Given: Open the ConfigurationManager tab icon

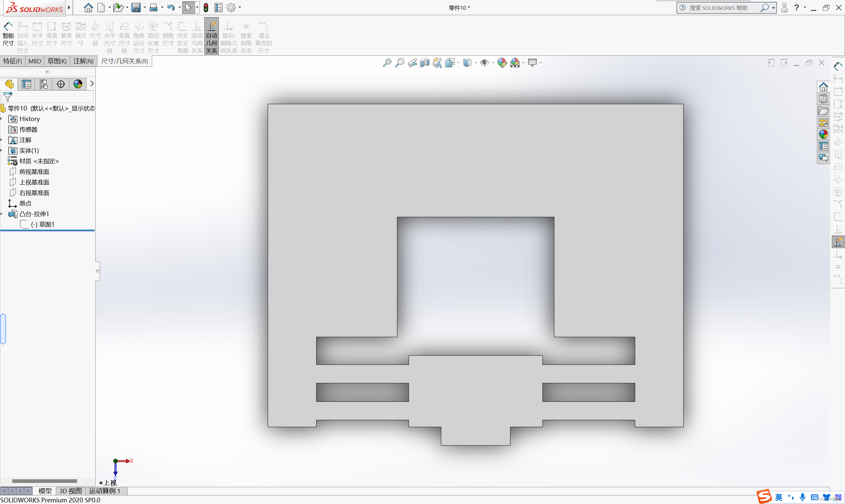Looking at the screenshot, I should 44,84.
